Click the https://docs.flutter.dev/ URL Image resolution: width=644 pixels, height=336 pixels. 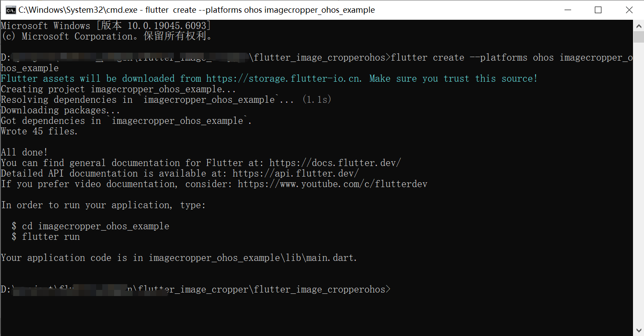(335, 163)
